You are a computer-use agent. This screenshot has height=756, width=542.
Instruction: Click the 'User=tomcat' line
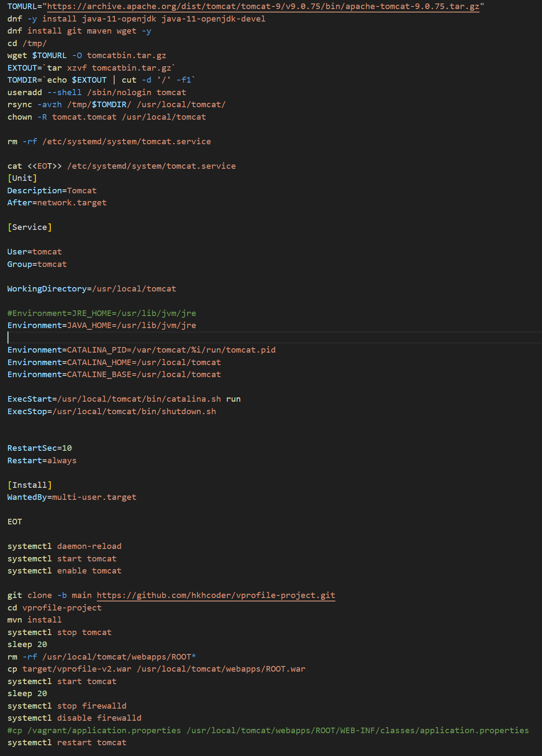point(34,252)
